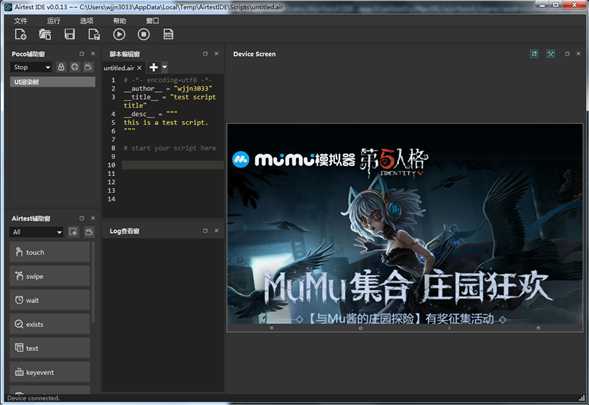Click the Save floppy disk toolbar icon
This screenshot has width=589, height=405.
pyautogui.click(x=69, y=35)
